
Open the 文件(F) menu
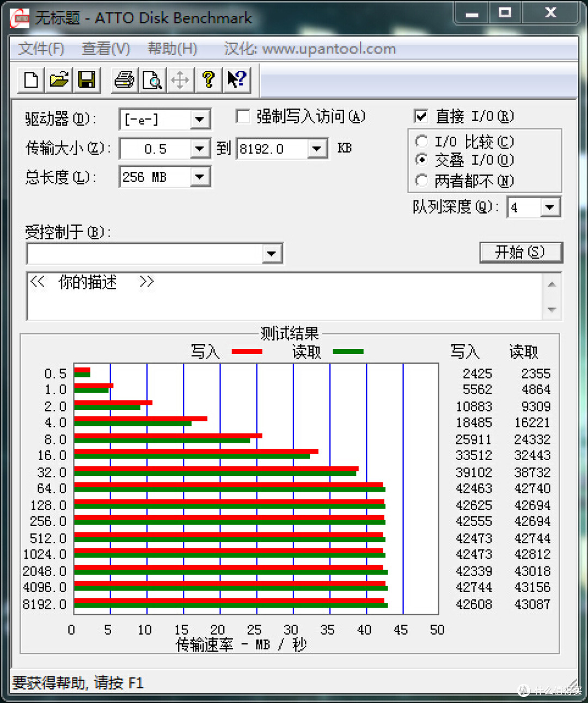click(41, 49)
